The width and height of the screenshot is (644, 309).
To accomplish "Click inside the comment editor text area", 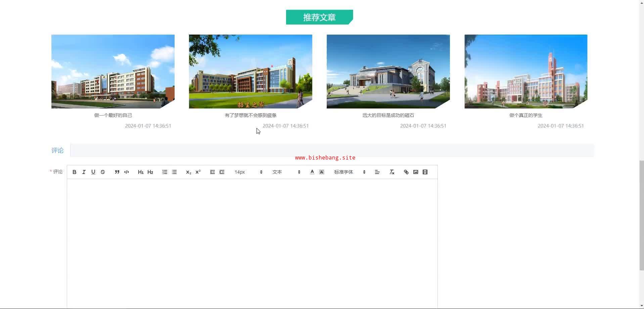I will point(252,244).
